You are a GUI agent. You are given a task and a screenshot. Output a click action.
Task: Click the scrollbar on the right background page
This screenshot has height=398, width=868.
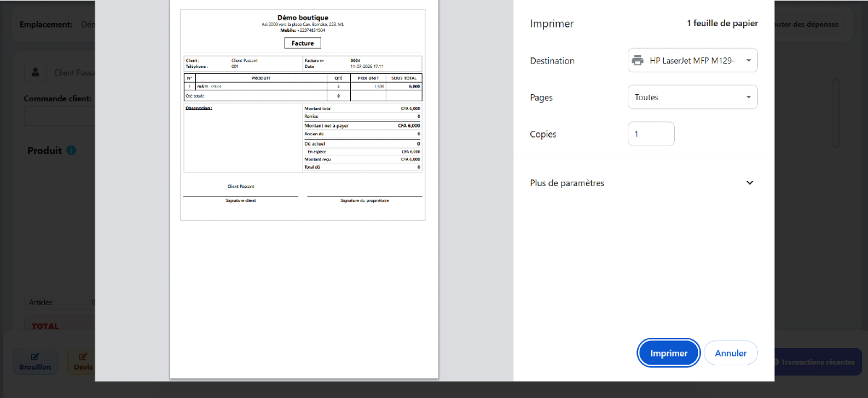pyautogui.click(x=837, y=112)
